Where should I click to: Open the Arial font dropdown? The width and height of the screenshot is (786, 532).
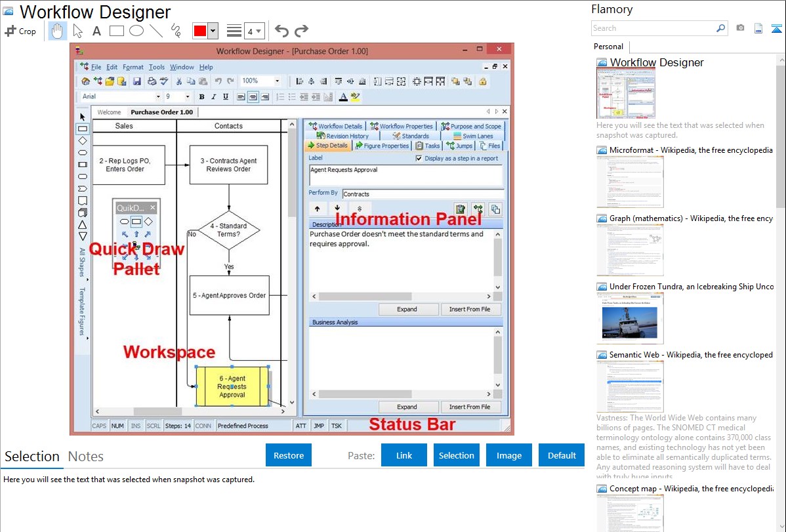coord(158,97)
